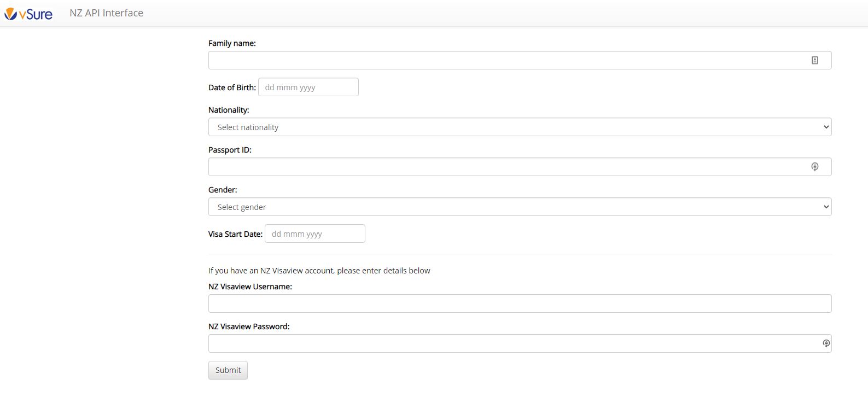
Task: Click the Passport ID input field
Action: (520, 167)
